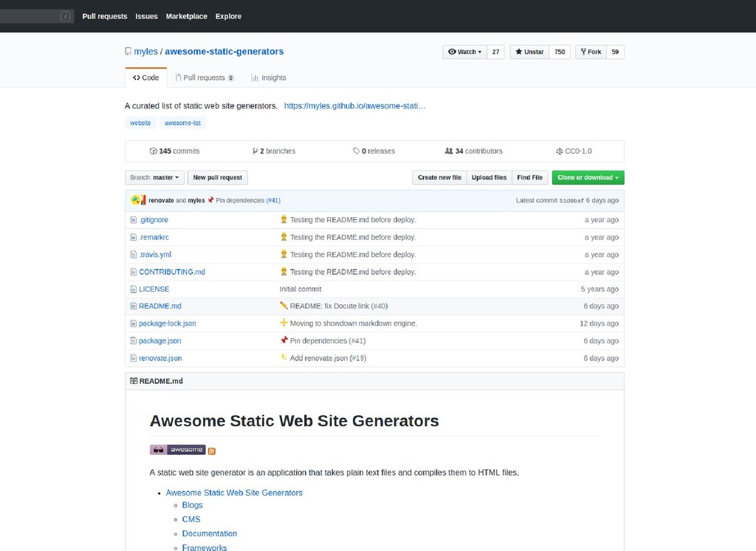756x551 pixels.
Task: Select the website topic tag
Action: 140,123
